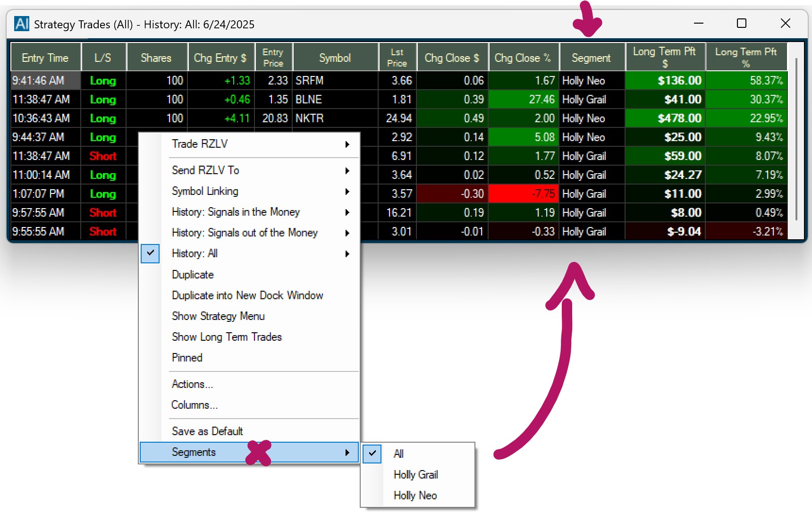Close the Strategy Trades window
The width and height of the screenshot is (812, 513).
[786, 23]
